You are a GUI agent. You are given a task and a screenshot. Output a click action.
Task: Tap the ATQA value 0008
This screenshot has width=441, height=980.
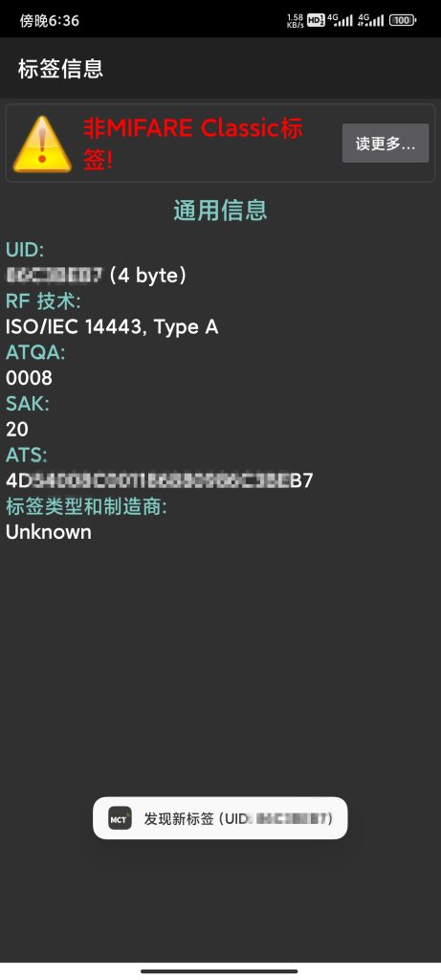29,378
